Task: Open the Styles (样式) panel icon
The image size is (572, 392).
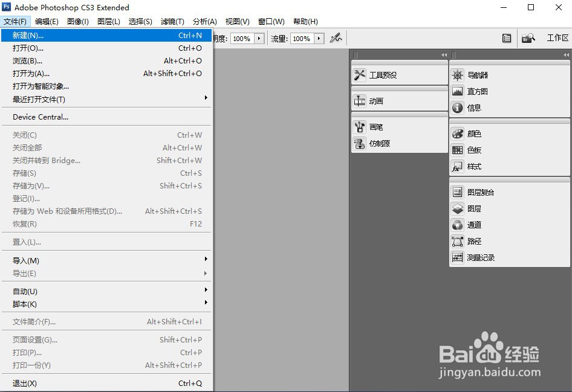Action: 458,167
